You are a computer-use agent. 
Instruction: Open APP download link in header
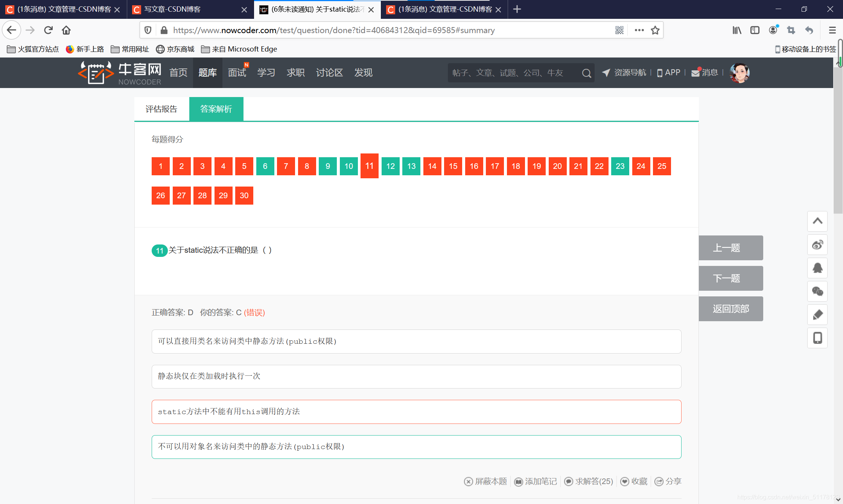pos(669,73)
